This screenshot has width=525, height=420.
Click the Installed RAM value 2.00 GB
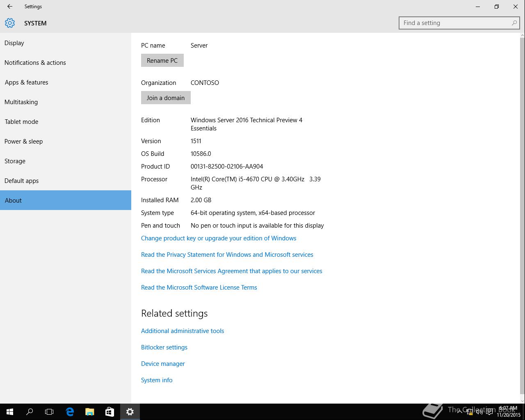pyautogui.click(x=201, y=200)
